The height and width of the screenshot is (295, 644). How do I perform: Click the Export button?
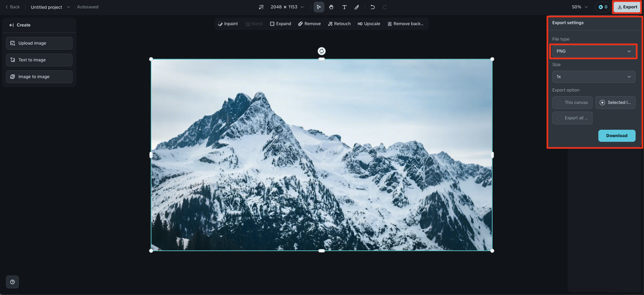pyautogui.click(x=627, y=7)
